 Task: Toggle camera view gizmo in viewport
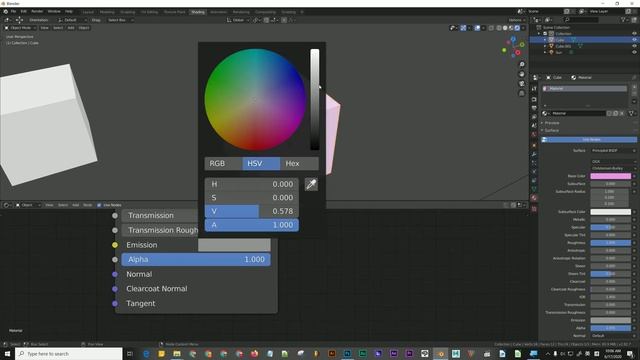522,84
